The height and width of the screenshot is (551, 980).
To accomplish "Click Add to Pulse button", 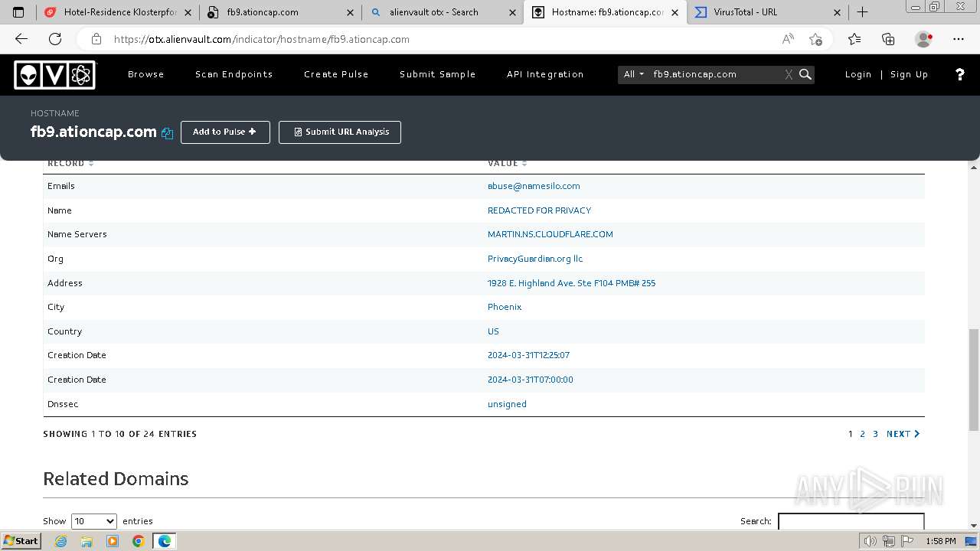I will (x=225, y=132).
